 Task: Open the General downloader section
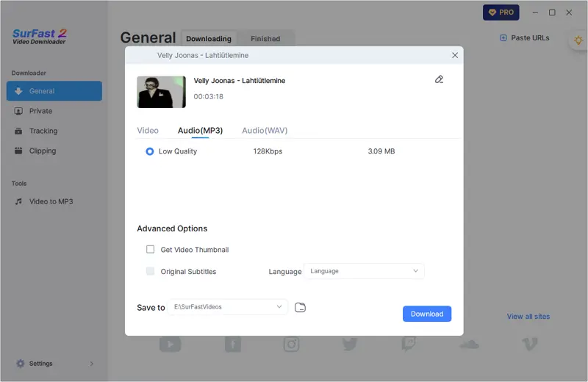coord(54,91)
